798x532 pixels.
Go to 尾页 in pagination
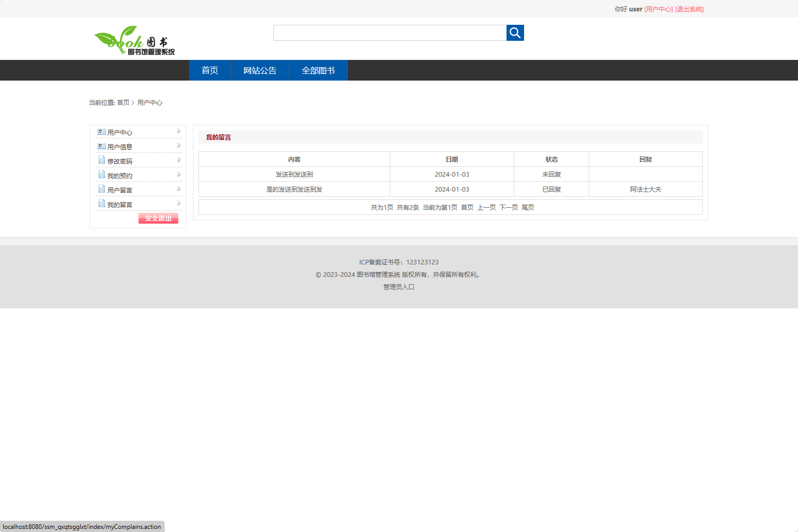click(x=528, y=208)
